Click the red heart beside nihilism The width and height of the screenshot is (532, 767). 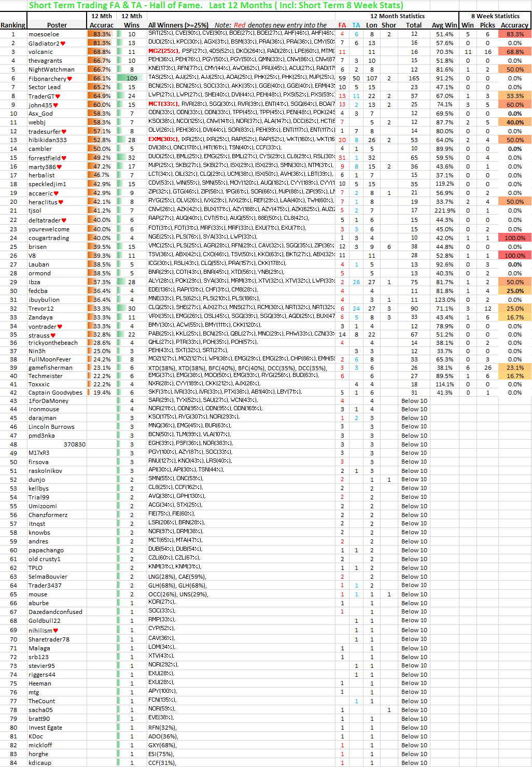(x=55, y=631)
